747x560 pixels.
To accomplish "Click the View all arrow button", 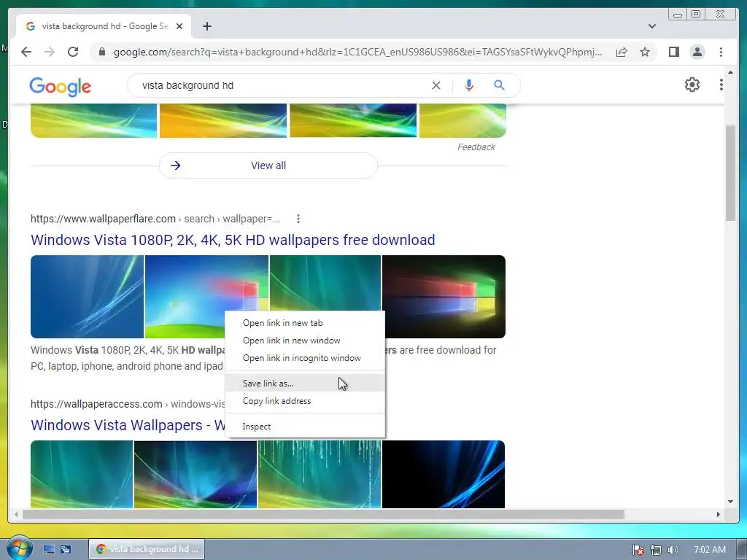I will click(x=268, y=166).
